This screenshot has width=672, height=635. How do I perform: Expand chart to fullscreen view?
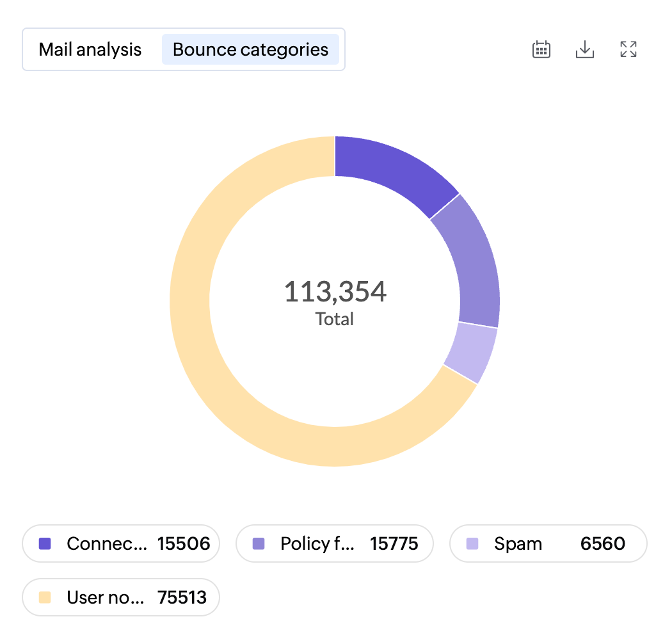[628, 49]
